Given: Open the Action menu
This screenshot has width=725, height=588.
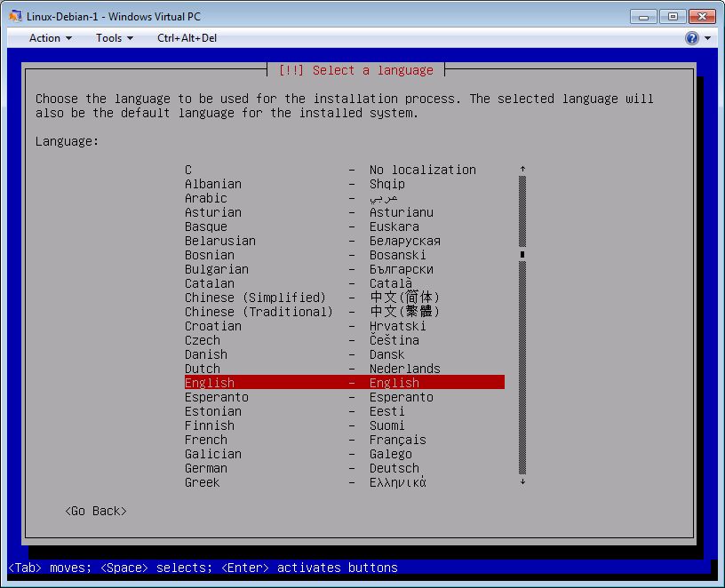Looking at the screenshot, I should tap(51, 38).
